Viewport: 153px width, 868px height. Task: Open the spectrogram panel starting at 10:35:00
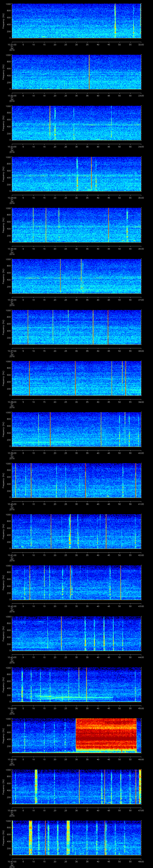coord(76,225)
